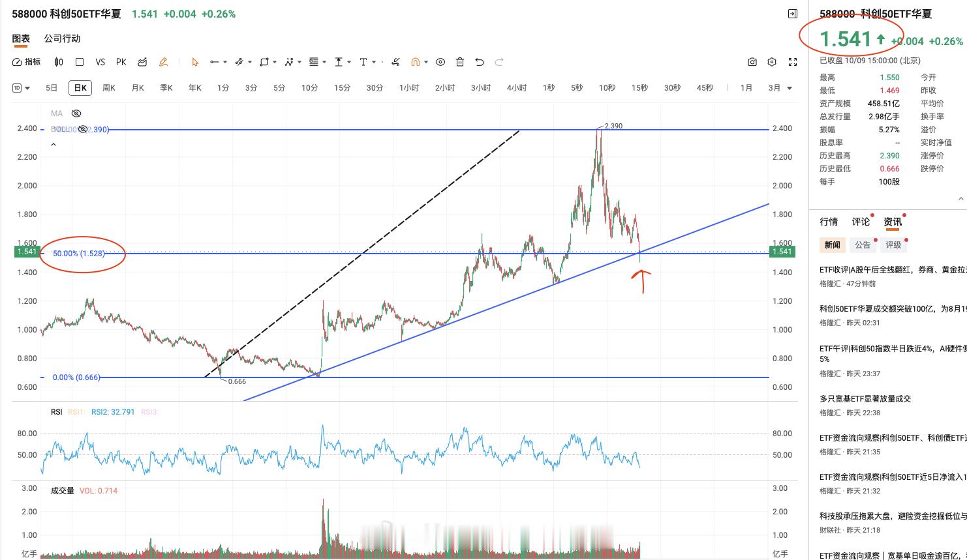Viewport: 967px width, 560px height.
Task: Select the rectangle shape tool
Action: click(x=264, y=62)
